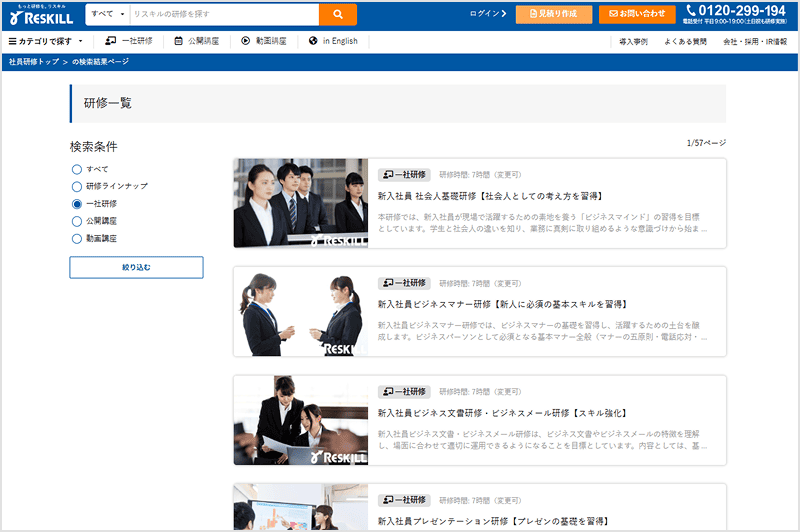Viewport: 800px width, 532px height.
Task: Go to 社員研修トップ in the breadcrumb
Action: pyautogui.click(x=34, y=62)
